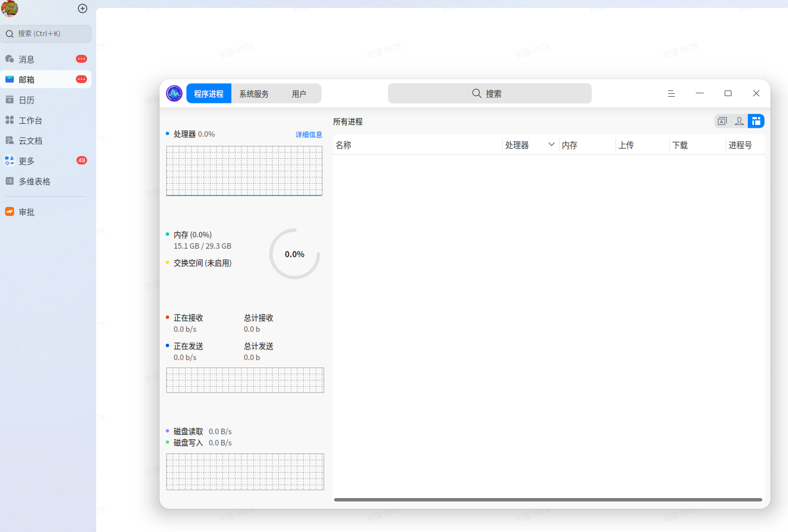Image resolution: width=788 pixels, height=532 pixels.
Task: Click the memory usage ring showing 0.0%
Action: 295,254
